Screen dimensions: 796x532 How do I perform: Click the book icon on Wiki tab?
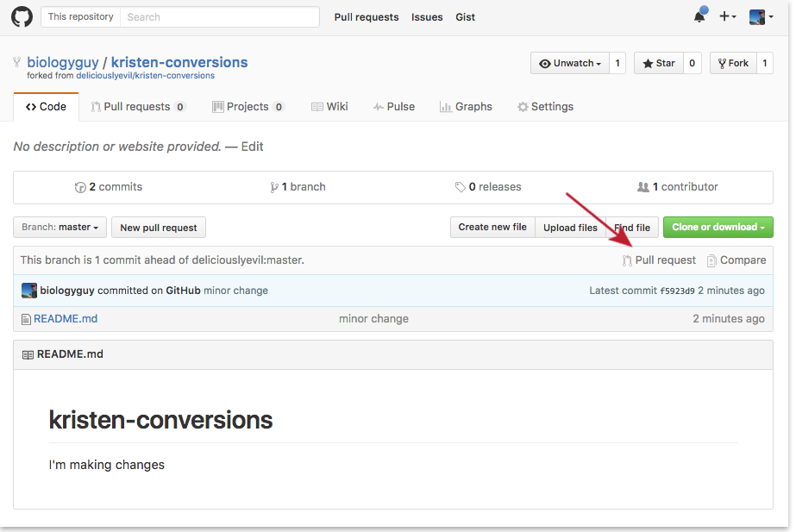[317, 107]
